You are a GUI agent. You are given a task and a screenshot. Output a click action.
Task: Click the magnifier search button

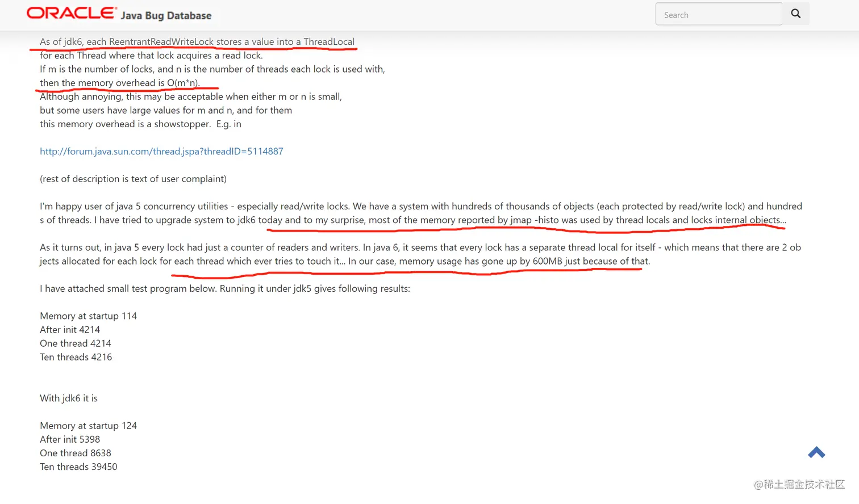(x=795, y=14)
